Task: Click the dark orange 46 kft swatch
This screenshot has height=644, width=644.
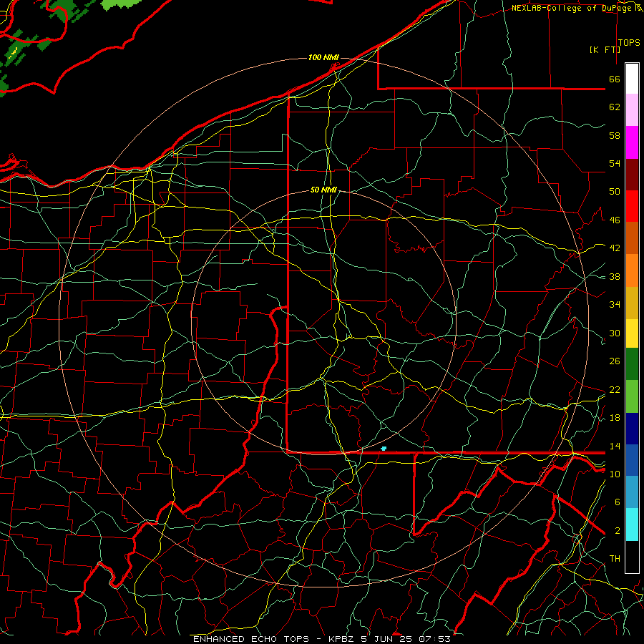Action: (632, 238)
